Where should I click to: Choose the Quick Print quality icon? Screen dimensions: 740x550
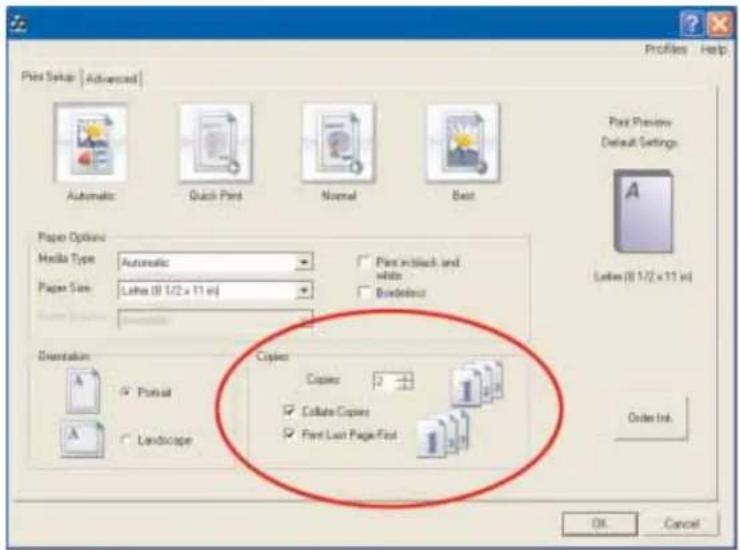coord(215,142)
